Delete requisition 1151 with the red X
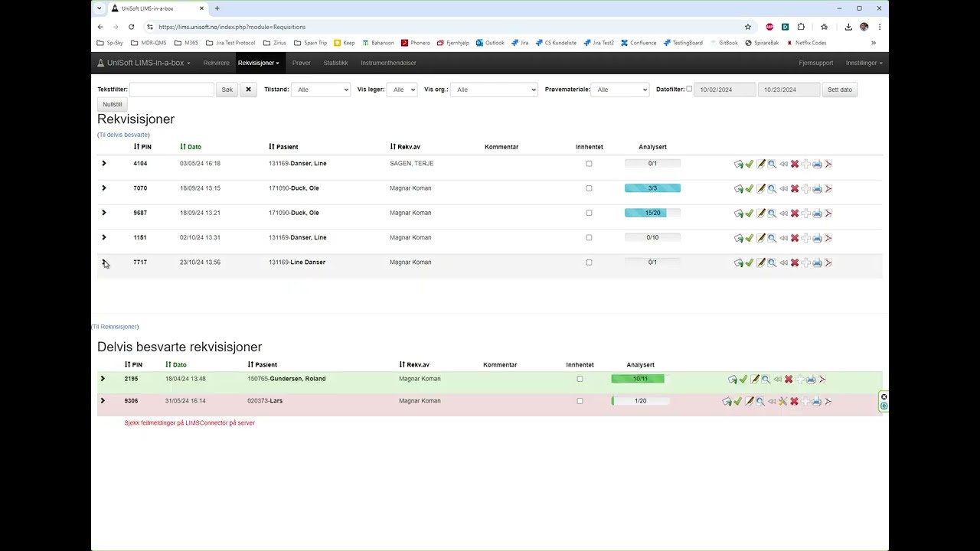This screenshot has width=980, height=551. pyautogui.click(x=795, y=238)
